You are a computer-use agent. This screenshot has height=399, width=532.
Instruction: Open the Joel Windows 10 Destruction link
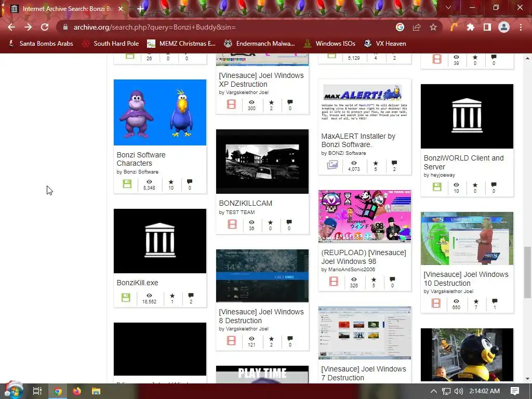[466, 278]
